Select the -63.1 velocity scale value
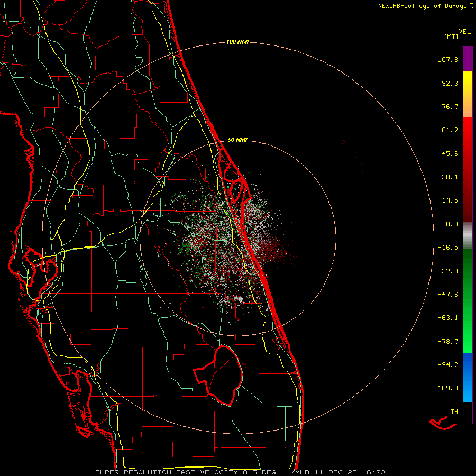 [448, 318]
